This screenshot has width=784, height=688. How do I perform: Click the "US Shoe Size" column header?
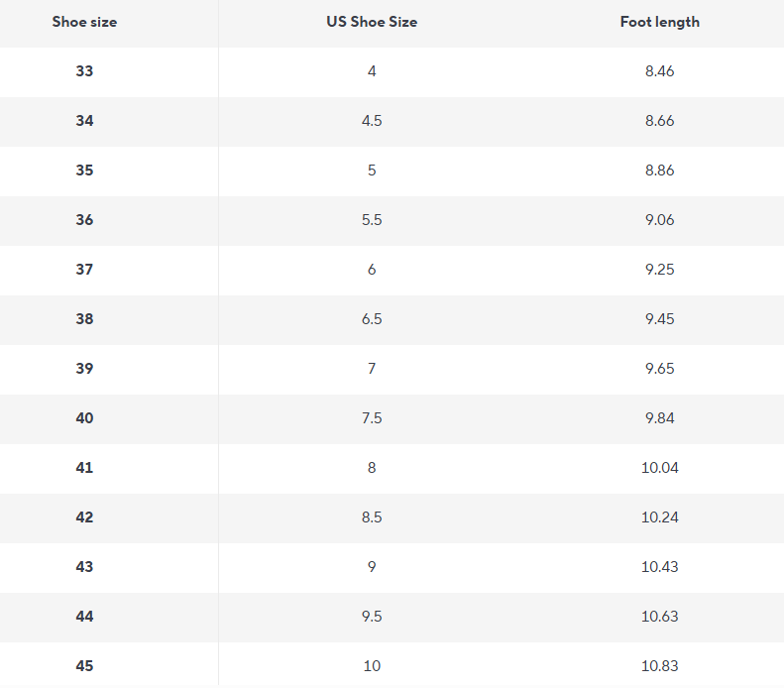tap(372, 22)
